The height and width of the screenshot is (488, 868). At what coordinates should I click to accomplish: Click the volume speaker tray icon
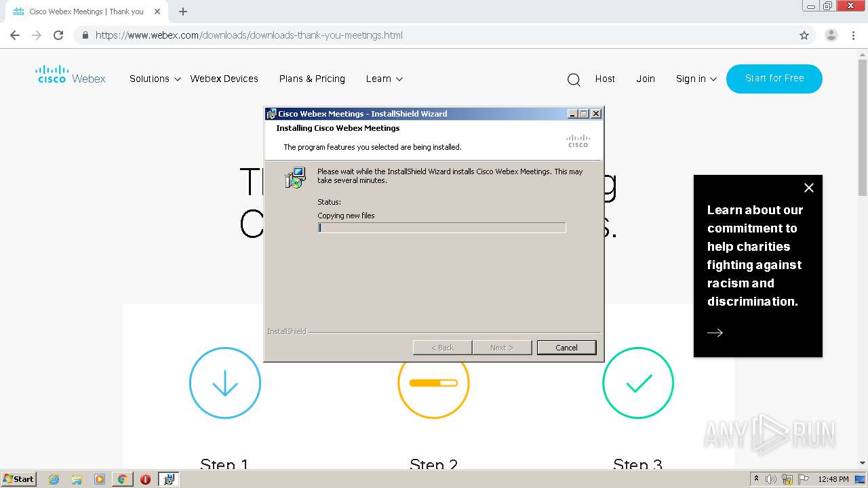(x=771, y=479)
